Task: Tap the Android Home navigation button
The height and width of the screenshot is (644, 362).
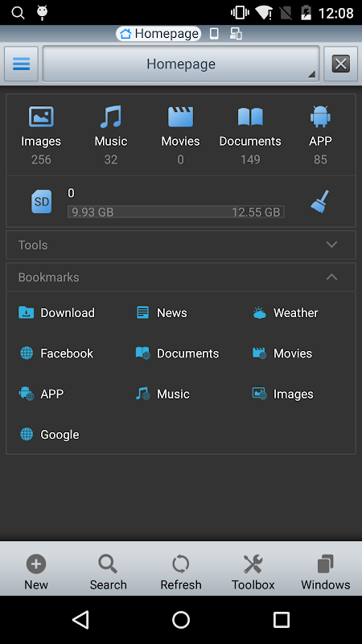Action: pyautogui.click(x=181, y=620)
